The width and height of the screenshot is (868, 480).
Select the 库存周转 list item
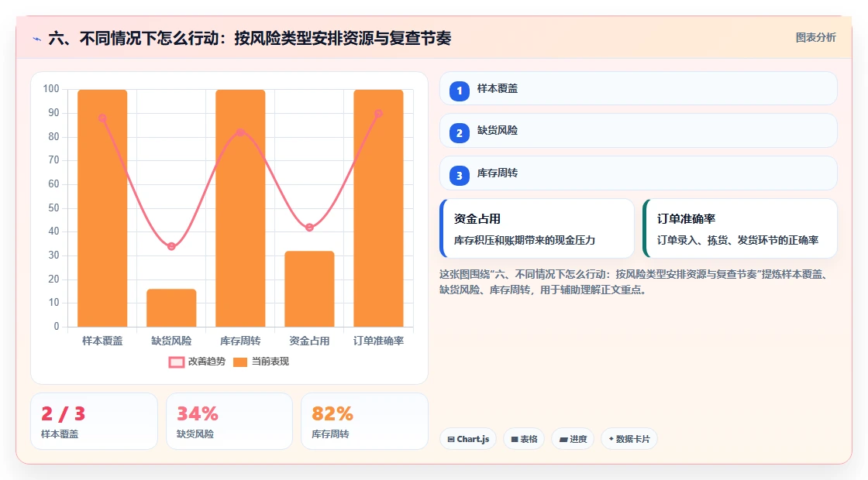(x=639, y=173)
